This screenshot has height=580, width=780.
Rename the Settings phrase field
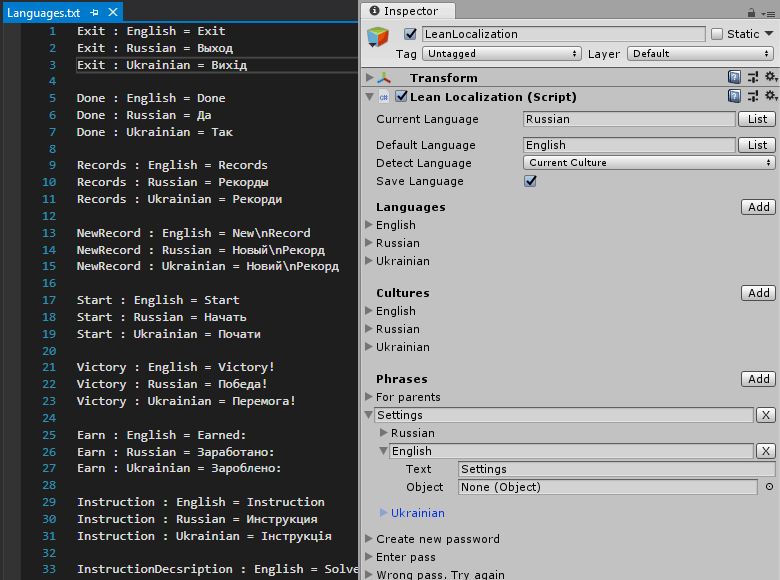click(564, 415)
